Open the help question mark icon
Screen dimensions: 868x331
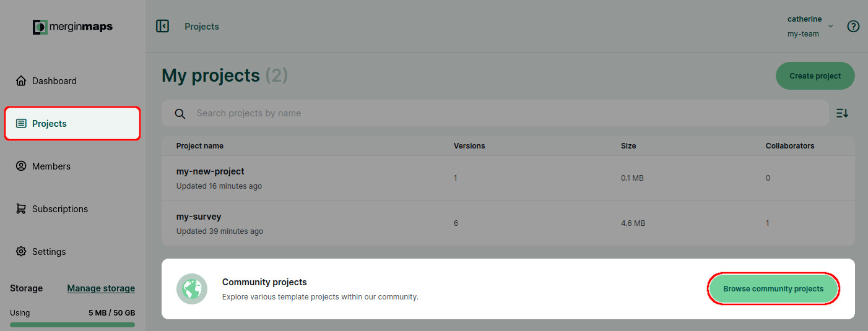(853, 26)
